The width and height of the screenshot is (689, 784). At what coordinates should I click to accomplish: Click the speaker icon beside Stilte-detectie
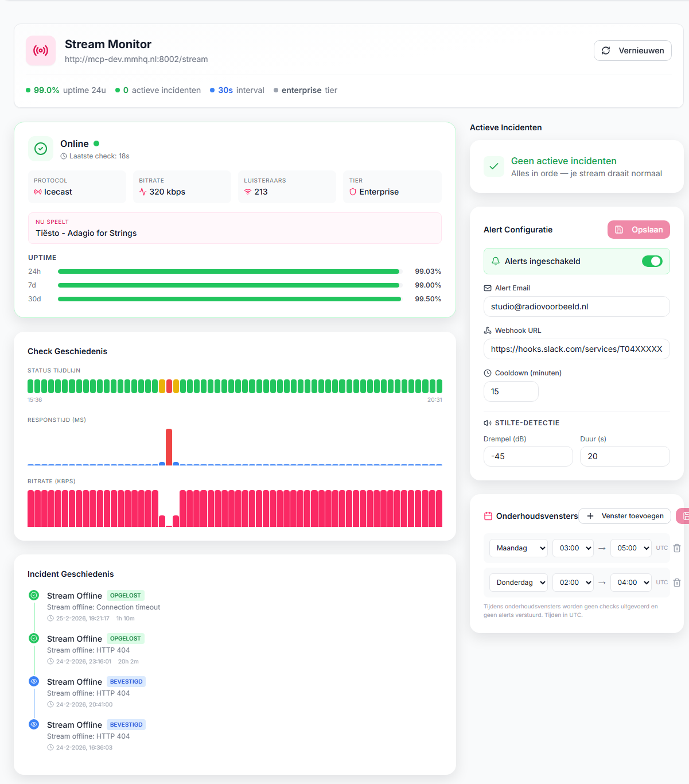[487, 422]
